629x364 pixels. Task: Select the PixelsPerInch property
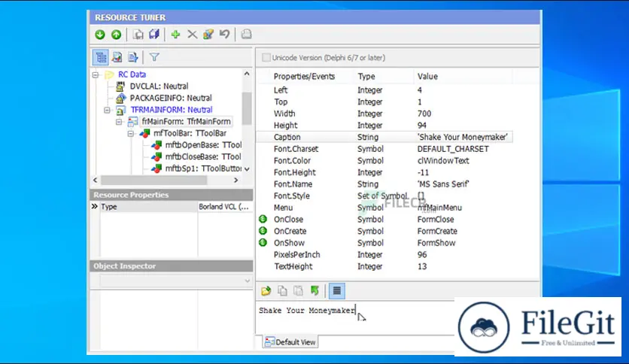[297, 254]
